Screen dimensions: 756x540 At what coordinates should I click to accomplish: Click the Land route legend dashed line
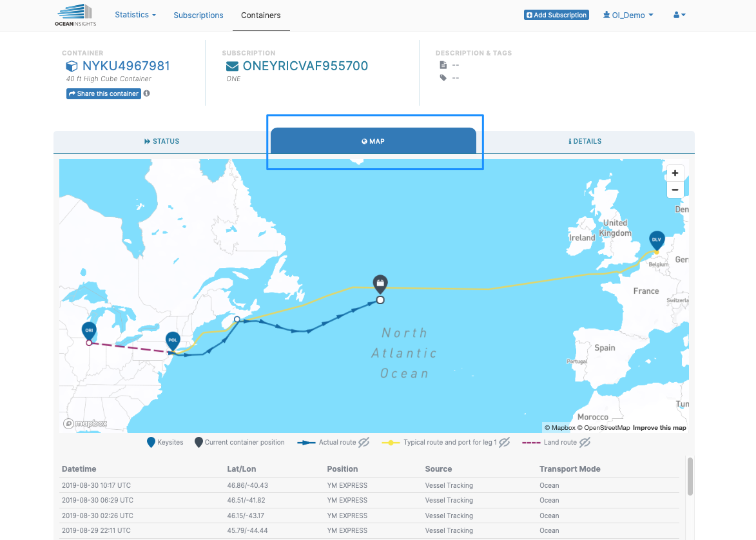click(x=531, y=442)
